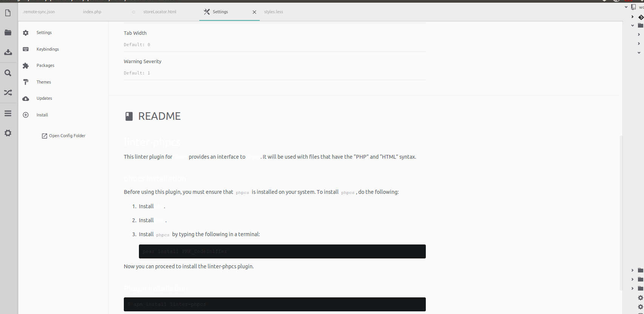Open the search magnifier icon

pyautogui.click(x=8, y=73)
